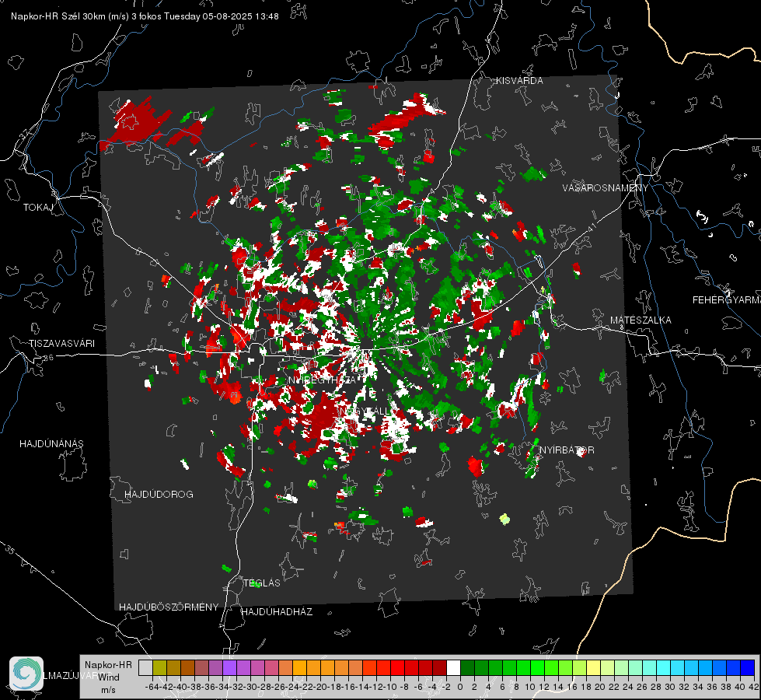
Task: Click the FEHÉRGYARMAT label at map edge
Action: pos(726,300)
